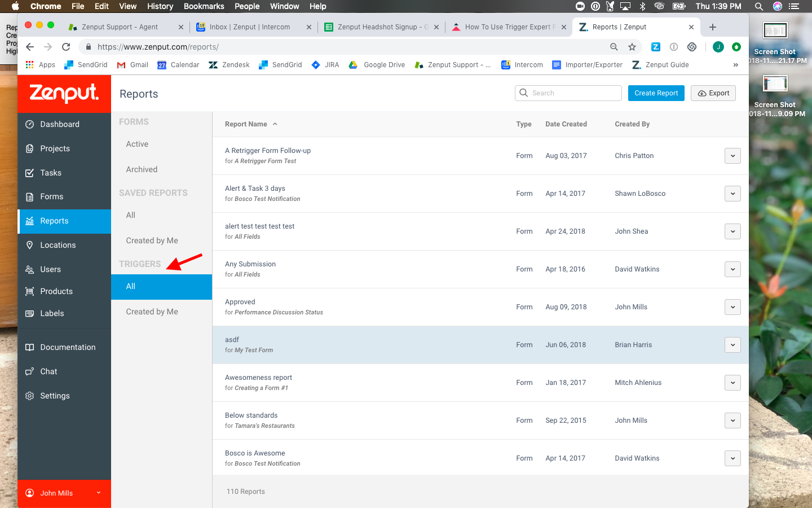Click the Bluetooth icon in menu bar
Viewport: 812px width, 508px height.
(x=642, y=6)
